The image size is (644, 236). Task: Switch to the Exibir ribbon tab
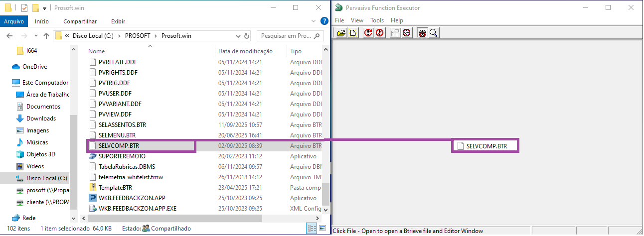pos(118,21)
